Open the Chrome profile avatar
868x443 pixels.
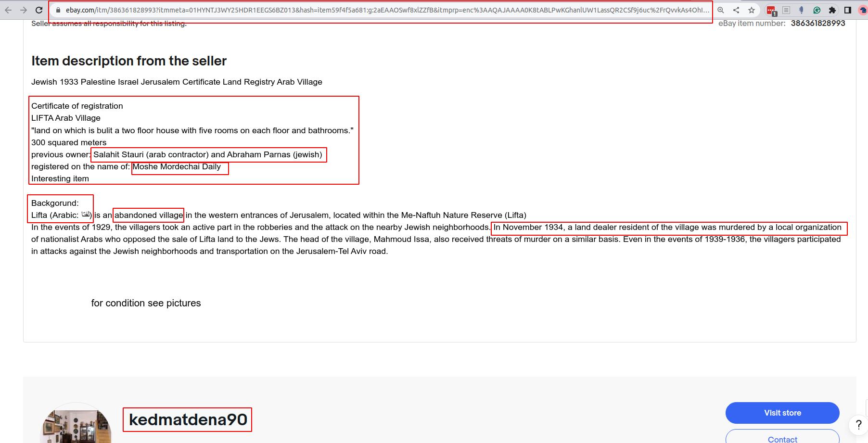click(x=863, y=10)
